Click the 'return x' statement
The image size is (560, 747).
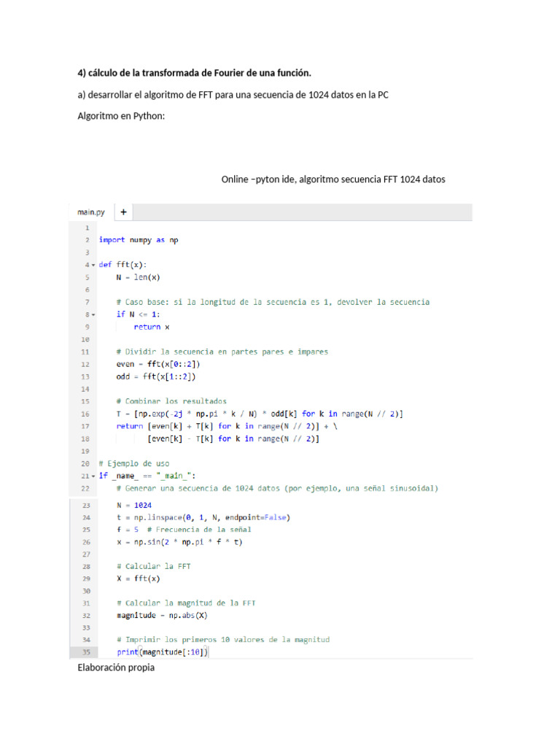coord(152,327)
